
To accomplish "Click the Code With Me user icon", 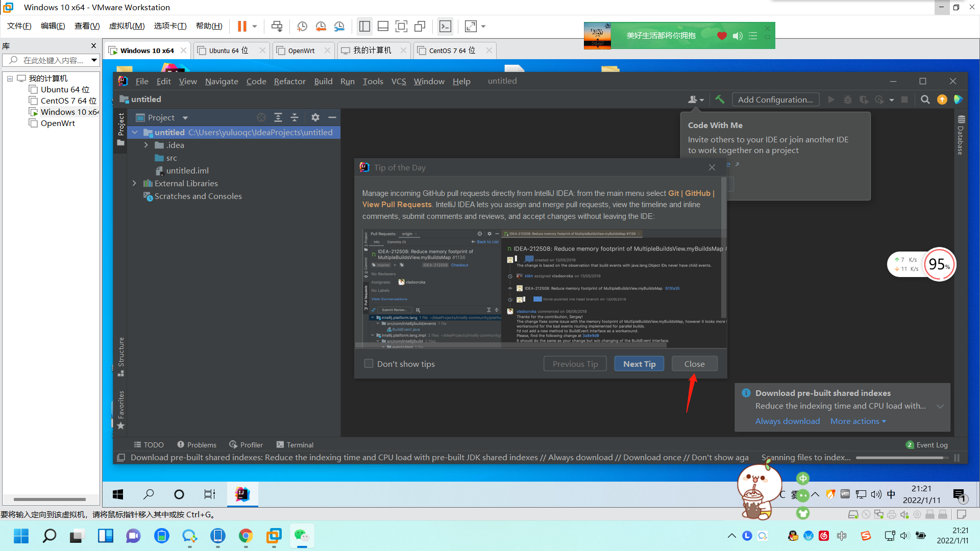I will (696, 99).
